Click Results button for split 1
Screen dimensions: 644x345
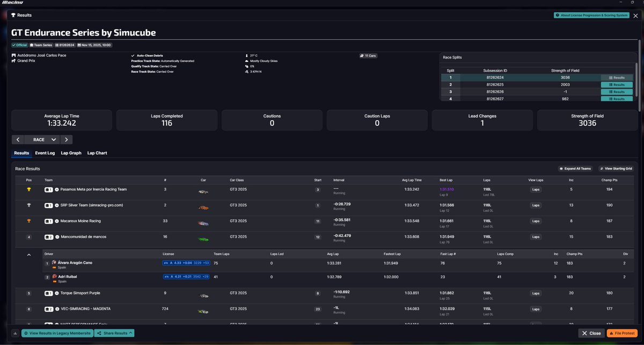point(617,78)
